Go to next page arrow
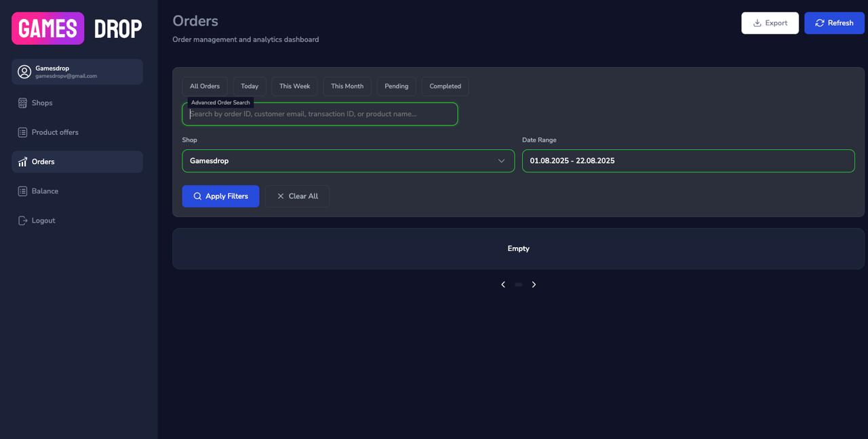The height and width of the screenshot is (439, 868). [x=534, y=285]
